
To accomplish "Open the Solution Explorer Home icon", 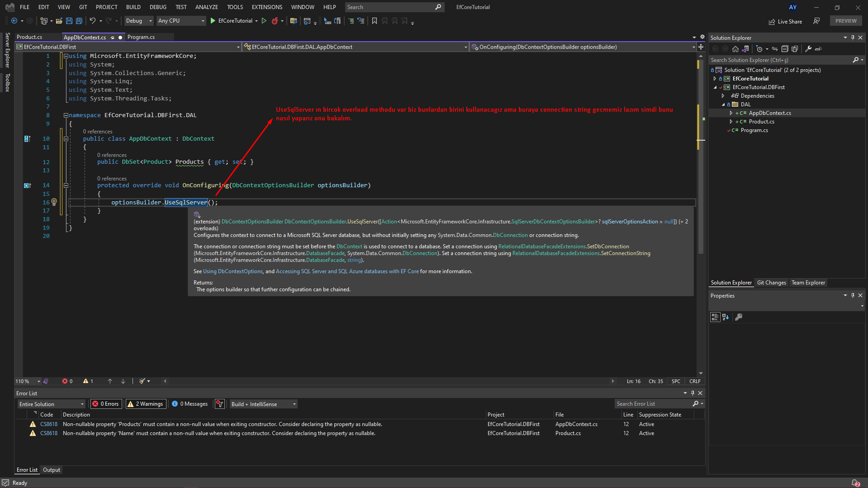I will pos(735,49).
